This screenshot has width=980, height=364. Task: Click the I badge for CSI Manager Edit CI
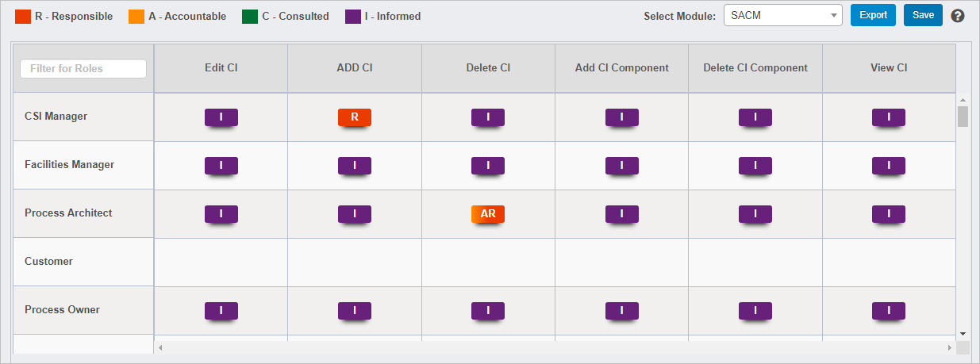coord(221,117)
